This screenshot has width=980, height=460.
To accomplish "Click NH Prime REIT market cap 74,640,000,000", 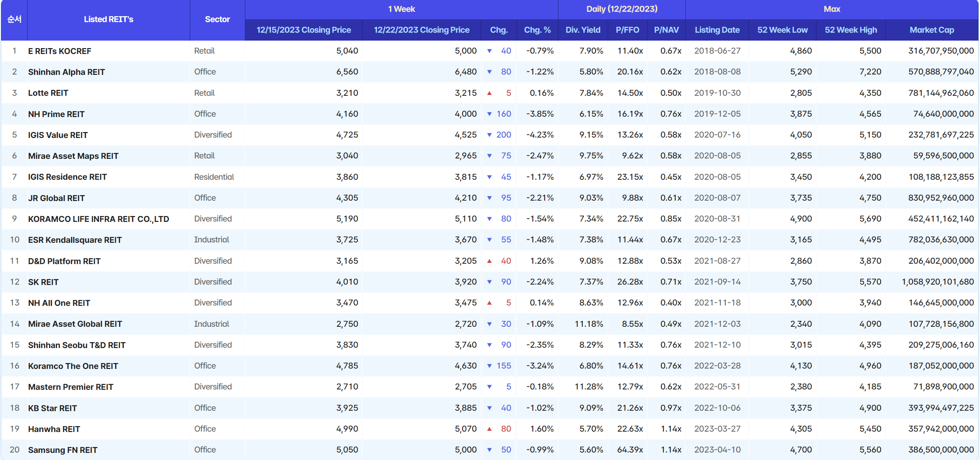I will coord(944,114).
